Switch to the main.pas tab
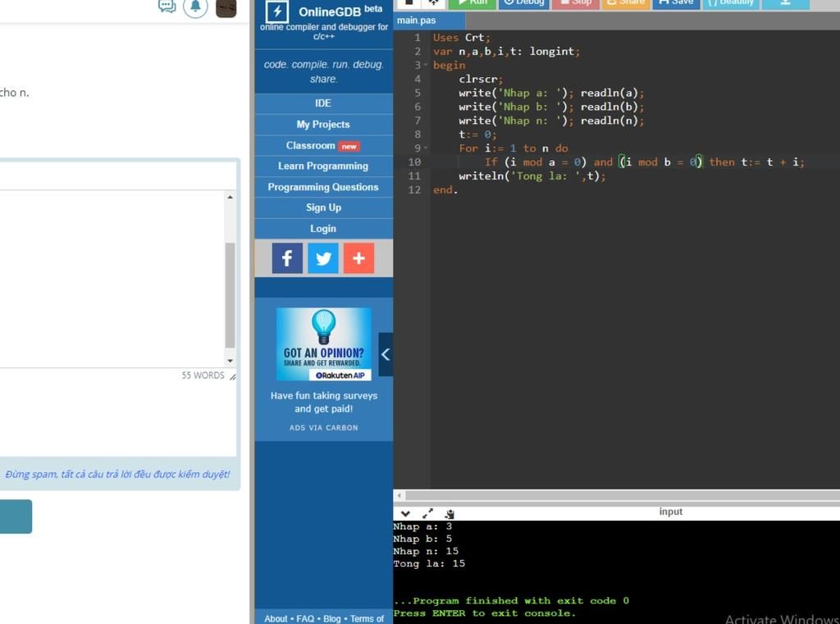This screenshot has width=840, height=624. tap(418, 20)
